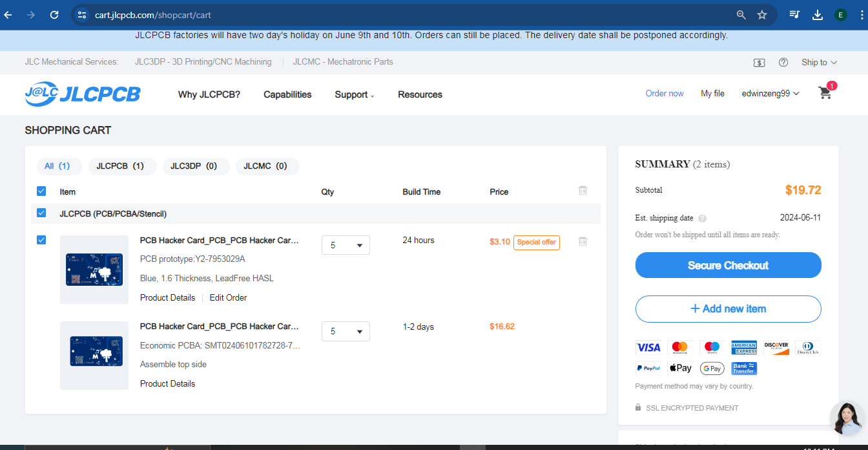
Task: Open quantity dropdown for PCB prototype
Action: coord(346,245)
